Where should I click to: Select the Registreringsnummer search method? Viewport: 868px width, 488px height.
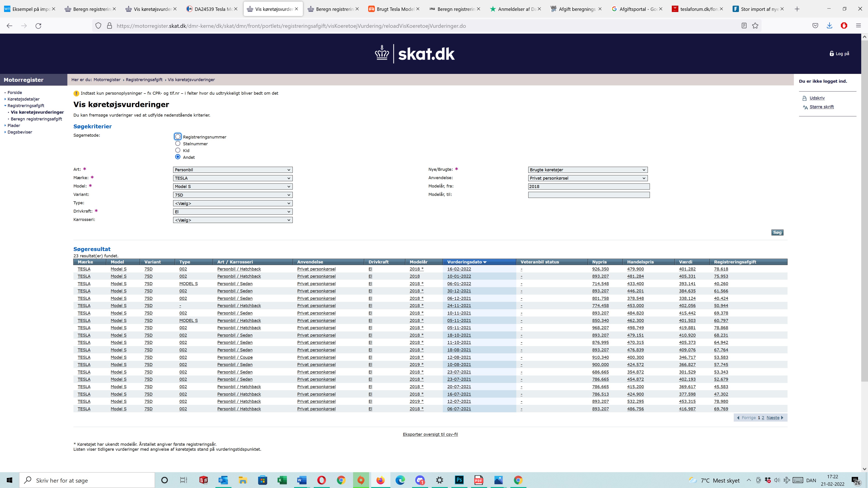click(178, 137)
